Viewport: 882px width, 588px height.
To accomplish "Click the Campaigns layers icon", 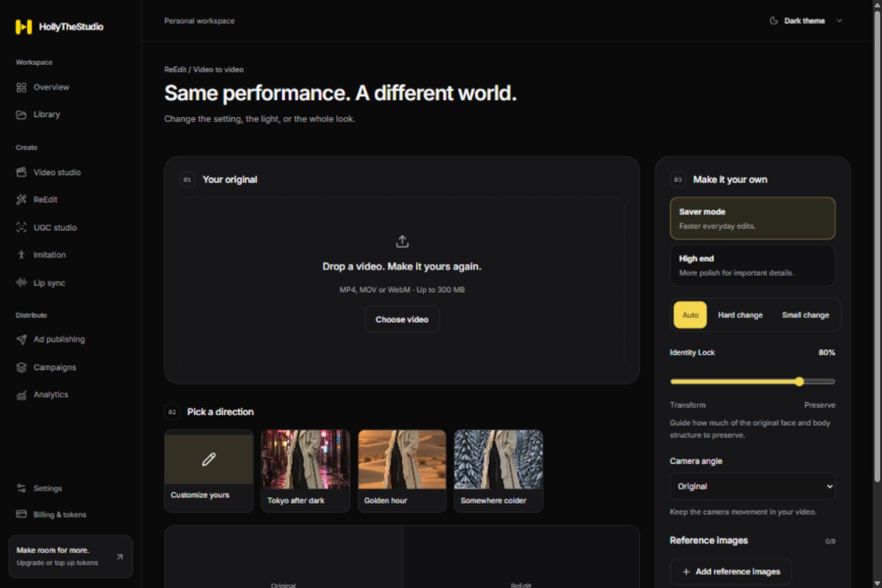I will tap(21, 367).
